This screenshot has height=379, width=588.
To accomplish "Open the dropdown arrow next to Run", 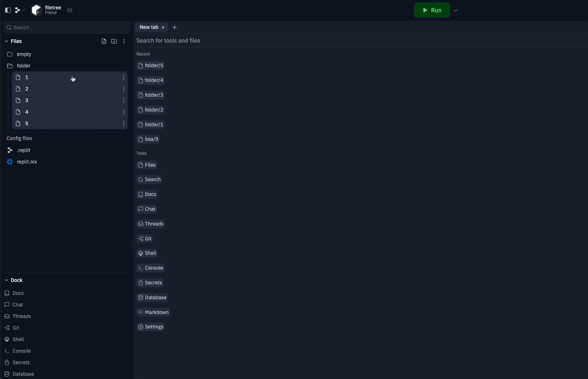I will coord(456,10).
